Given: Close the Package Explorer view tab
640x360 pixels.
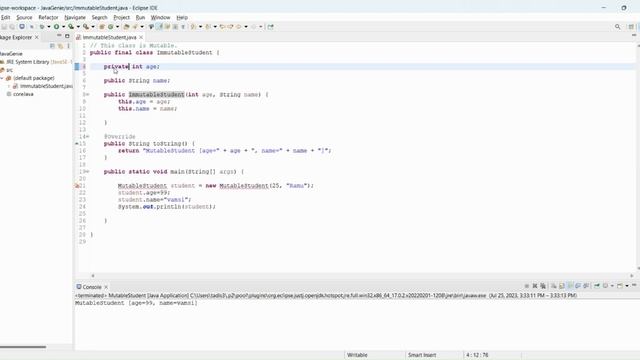Looking at the screenshot, I should [37, 37].
